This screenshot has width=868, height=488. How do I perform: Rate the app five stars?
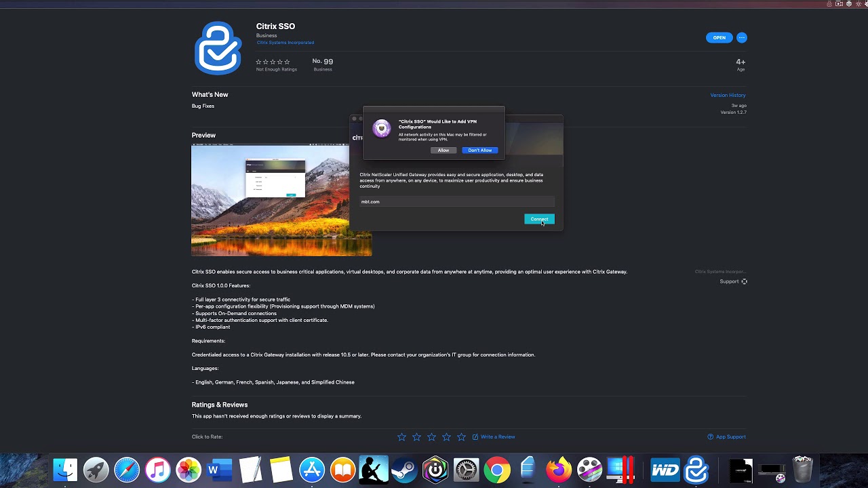(x=461, y=437)
